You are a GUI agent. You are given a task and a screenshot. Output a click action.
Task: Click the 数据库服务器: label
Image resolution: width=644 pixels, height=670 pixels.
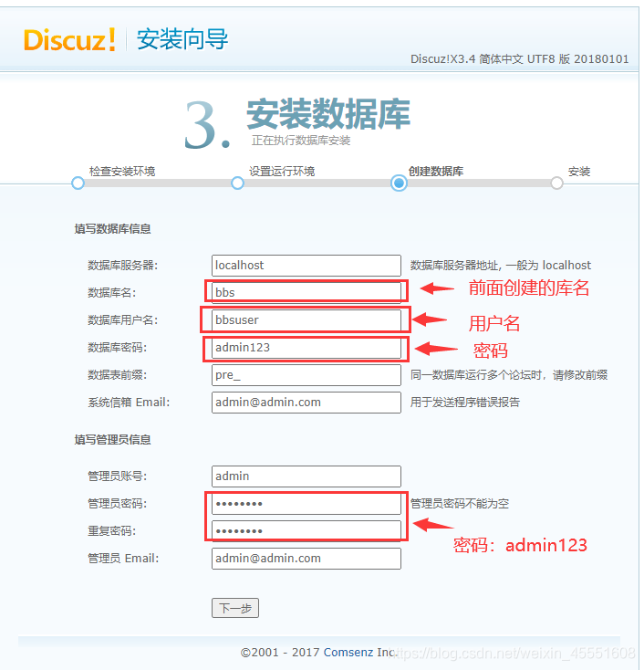[x=123, y=266]
